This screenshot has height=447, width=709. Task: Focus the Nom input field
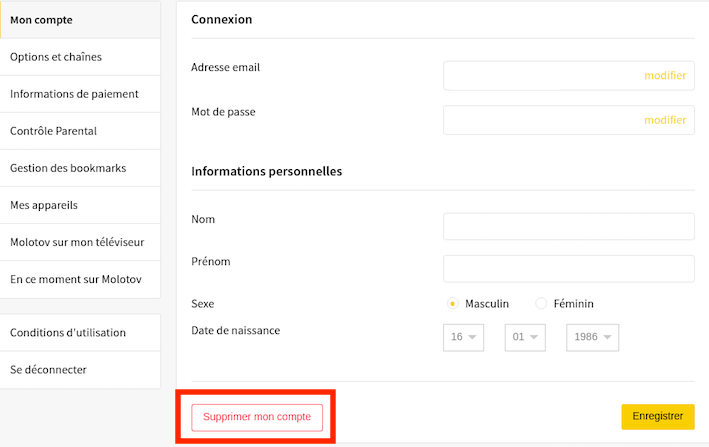coord(569,226)
